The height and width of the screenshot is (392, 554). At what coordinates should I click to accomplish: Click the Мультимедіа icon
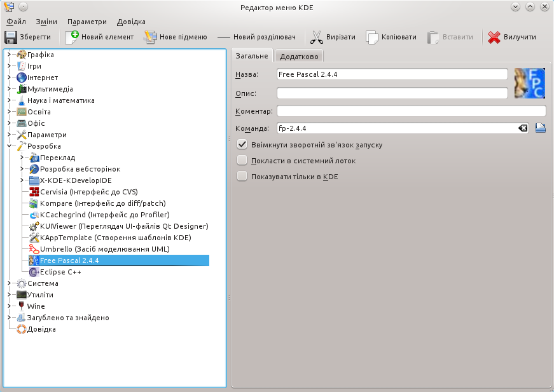22,89
